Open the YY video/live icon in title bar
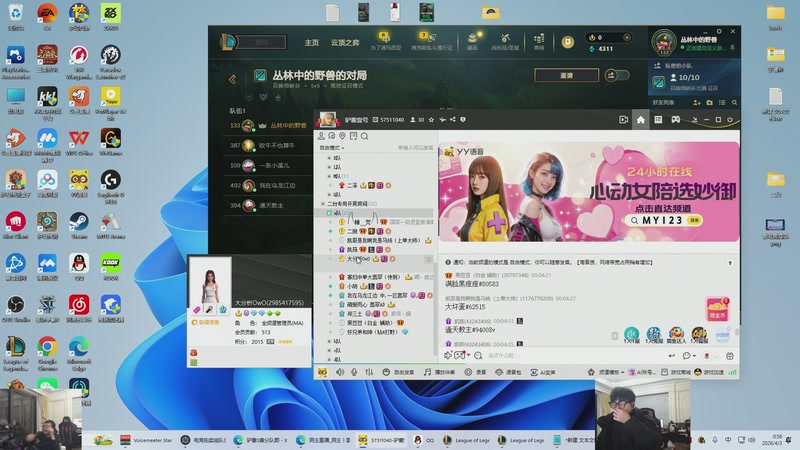 coord(623,119)
